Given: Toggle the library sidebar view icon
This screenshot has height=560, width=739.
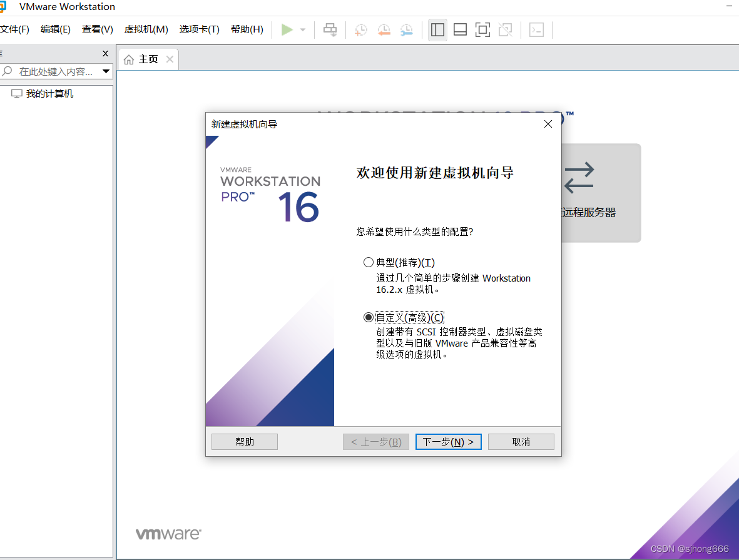Looking at the screenshot, I should point(437,29).
